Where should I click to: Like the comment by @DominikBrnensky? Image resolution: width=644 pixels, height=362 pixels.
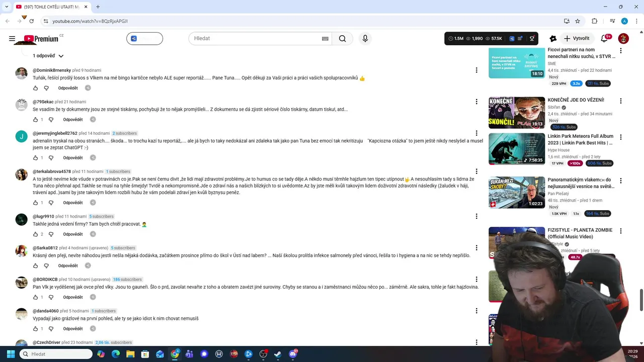pyautogui.click(x=35, y=88)
